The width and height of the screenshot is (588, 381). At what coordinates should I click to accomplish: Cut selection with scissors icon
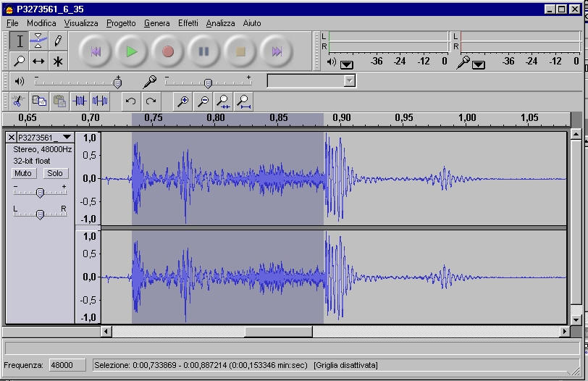[x=18, y=101]
